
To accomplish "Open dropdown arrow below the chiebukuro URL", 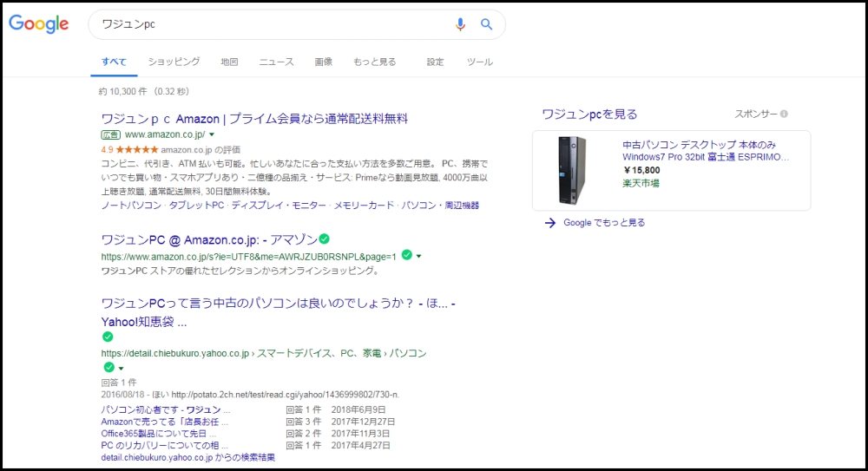I will pos(122,369).
